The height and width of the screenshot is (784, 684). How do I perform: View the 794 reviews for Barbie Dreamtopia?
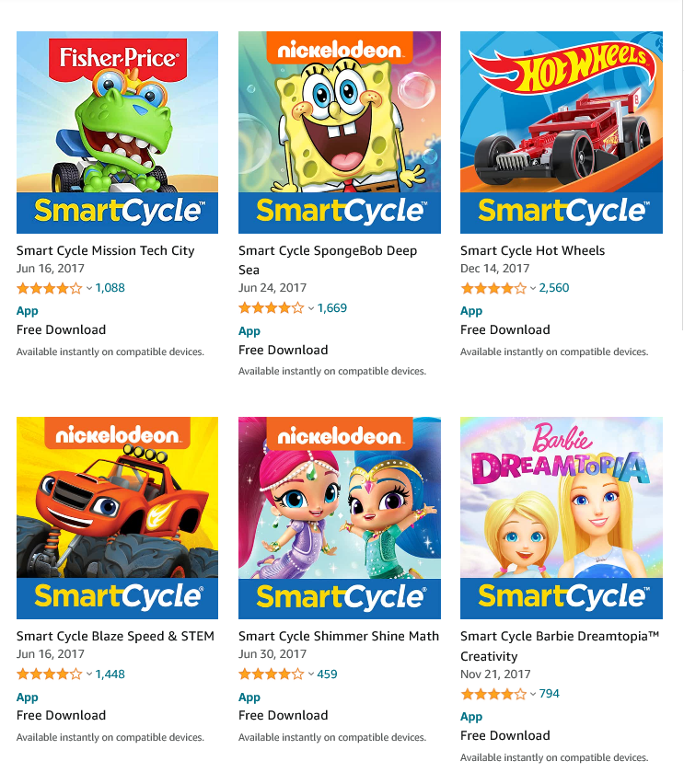(549, 694)
